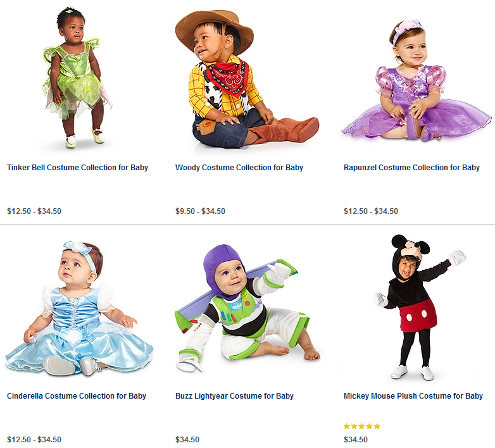This screenshot has width=495, height=448.
Task: Open the Woody Costume Collection for Baby link
Action: click(x=239, y=168)
